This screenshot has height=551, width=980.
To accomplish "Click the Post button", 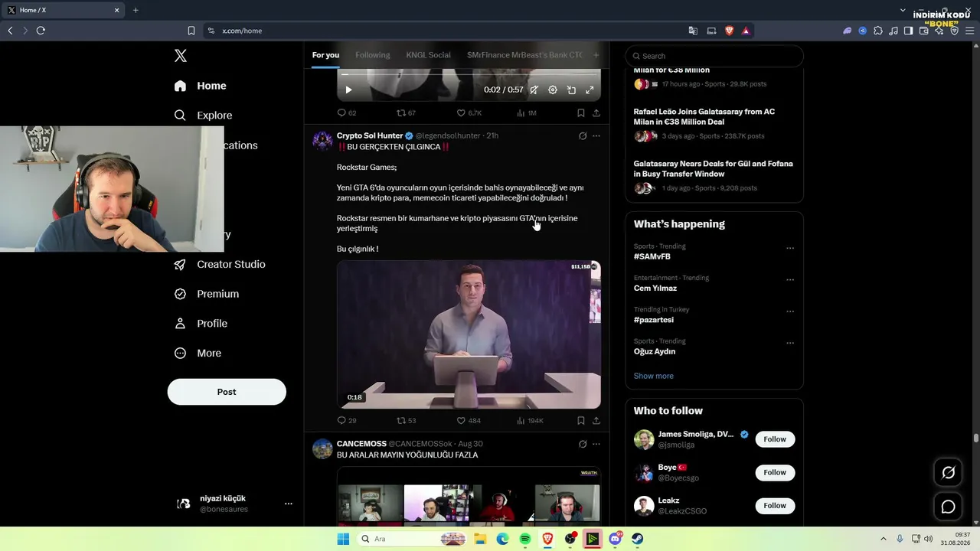I will tap(227, 392).
